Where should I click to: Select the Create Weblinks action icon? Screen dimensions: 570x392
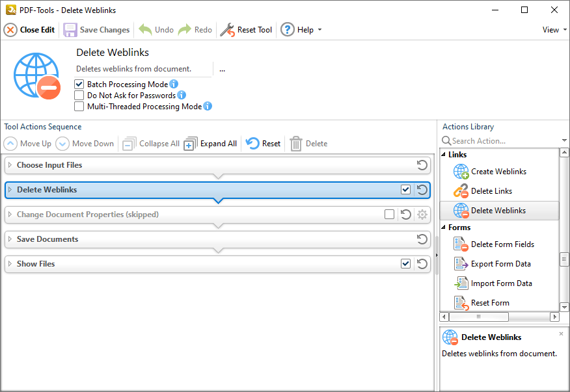click(461, 172)
